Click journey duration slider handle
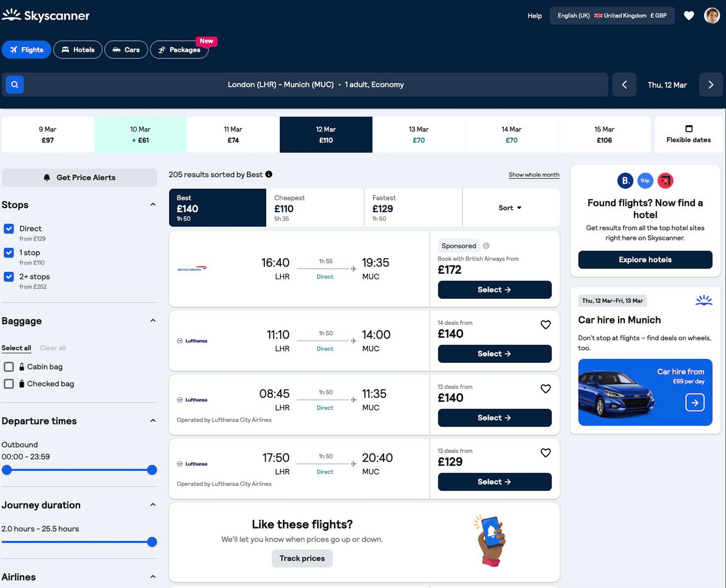Screen dimensions: 726x588 [152, 542]
